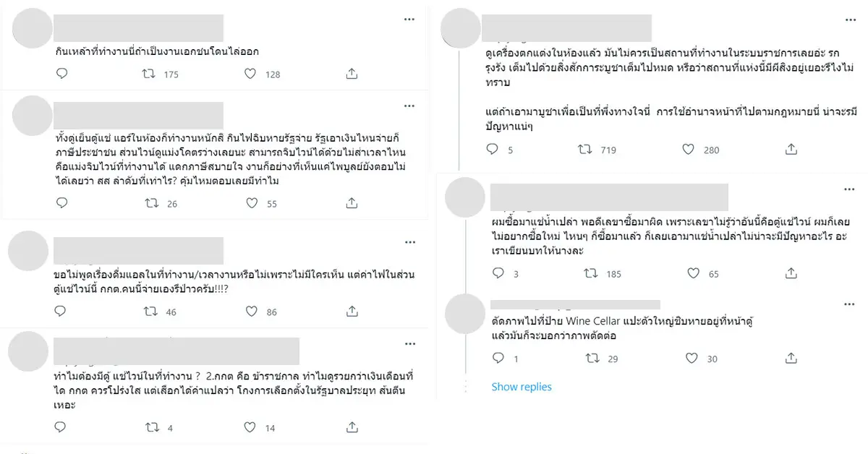Click the Show replies link
868x454 pixels.
pyautogui.click(x=522, y=387)
